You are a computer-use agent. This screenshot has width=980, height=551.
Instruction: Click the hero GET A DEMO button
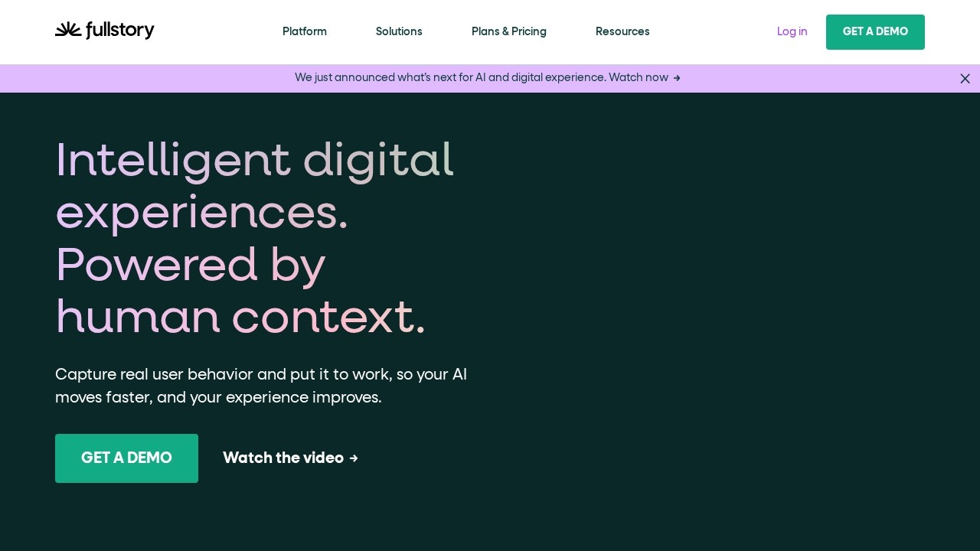pyautogui.click(x=126, y=458)
